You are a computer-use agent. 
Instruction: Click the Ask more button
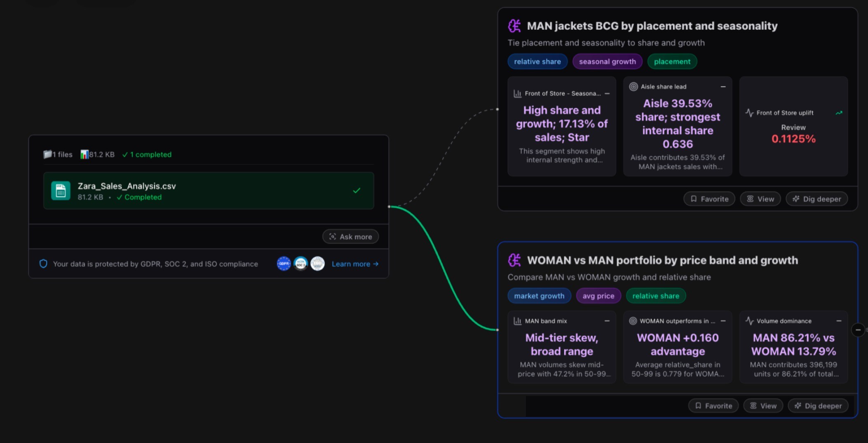[x=350, y=237]
